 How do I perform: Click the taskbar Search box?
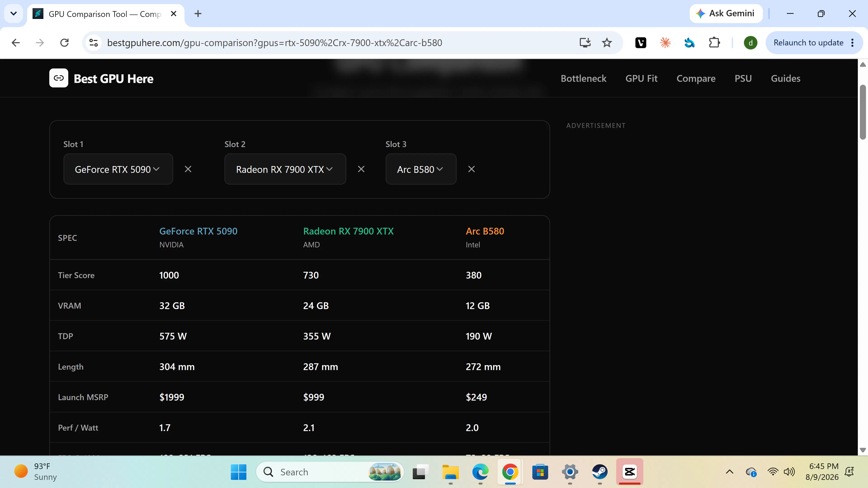(330, 472)
